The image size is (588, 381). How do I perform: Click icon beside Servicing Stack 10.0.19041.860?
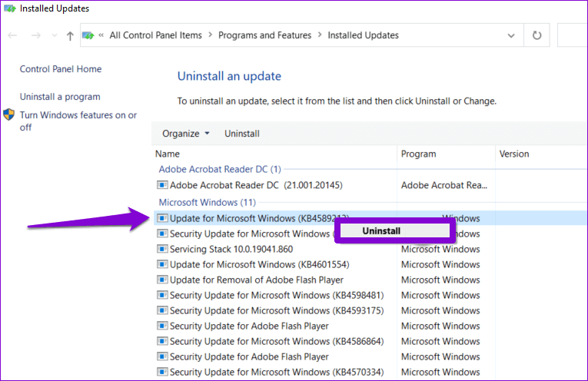pyautogui.click(x=162, y=249)
